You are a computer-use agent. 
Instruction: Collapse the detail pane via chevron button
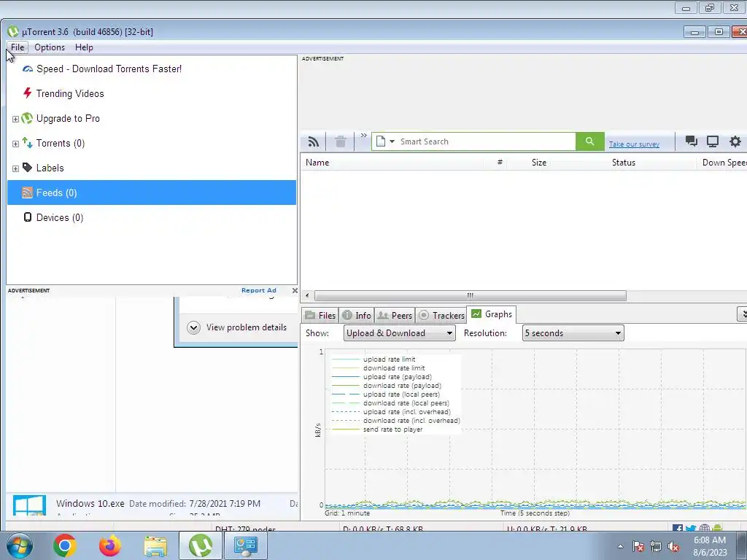(x=742, y=314)
